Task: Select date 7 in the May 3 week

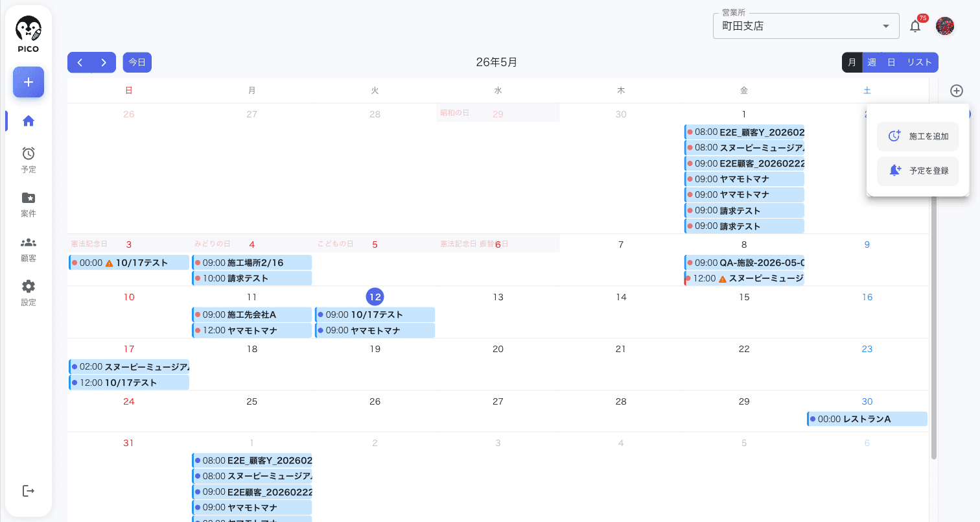Action: [x=621, y=244]
